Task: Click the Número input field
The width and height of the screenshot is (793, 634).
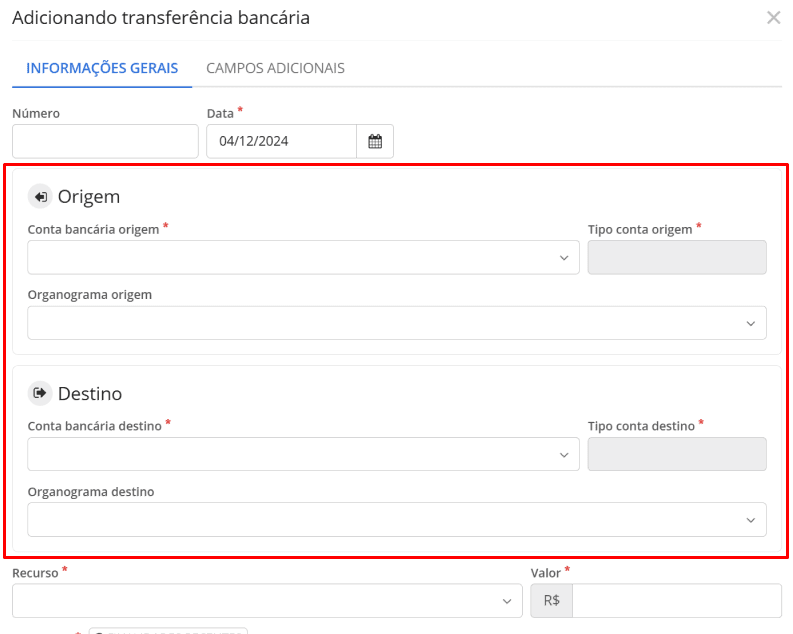Action: tap(105, 141)
